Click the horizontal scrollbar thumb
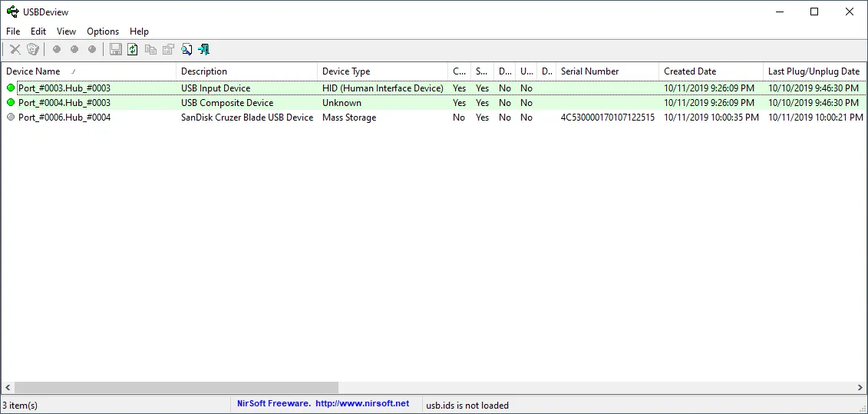 176,387
